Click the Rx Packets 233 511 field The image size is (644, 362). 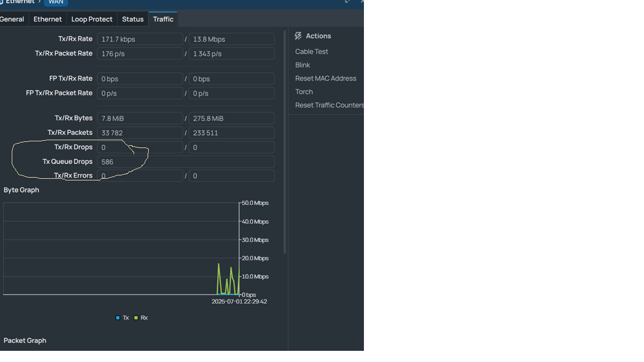tap(231, 132)
